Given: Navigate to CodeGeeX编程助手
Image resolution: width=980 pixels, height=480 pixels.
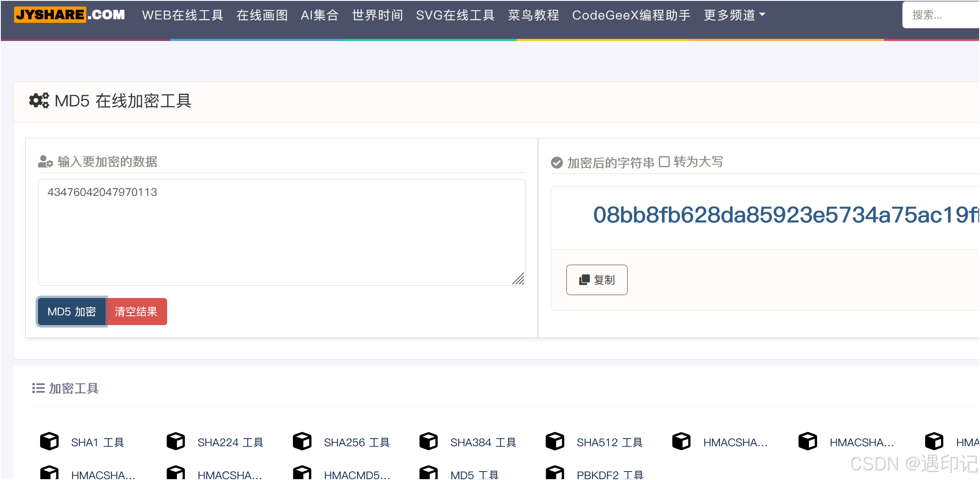Looking at the screenshot, I should pyautogui.click(x=631, y=15).
